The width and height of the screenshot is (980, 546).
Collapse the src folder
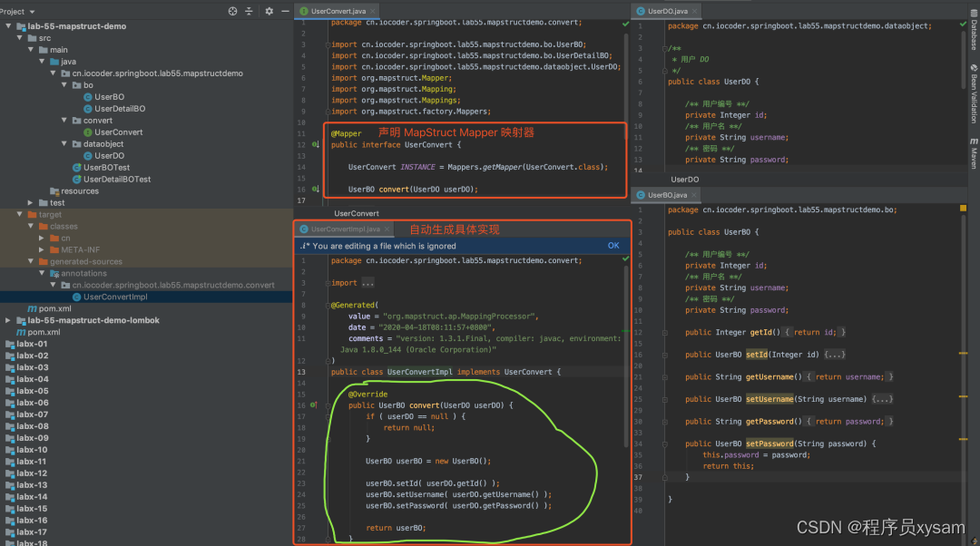point(20,38)
